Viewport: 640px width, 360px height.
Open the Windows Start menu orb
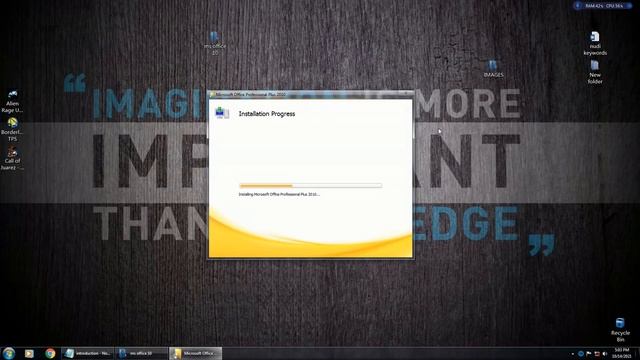click(x=9, y=353)
